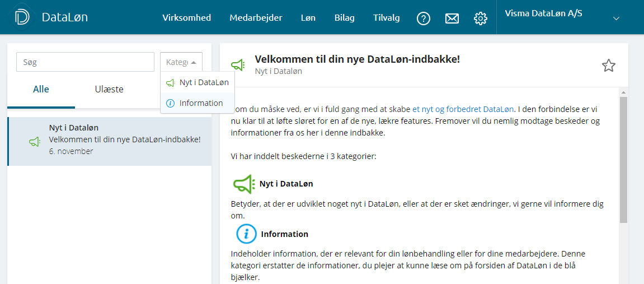644x284 pixels.
Task: Open settings gear icon
Action: (480, 18)
